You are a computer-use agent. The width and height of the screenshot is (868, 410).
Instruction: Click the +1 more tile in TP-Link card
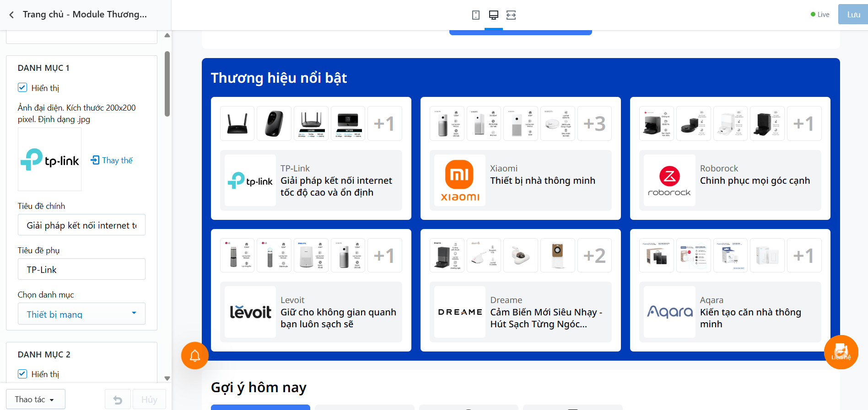click(384, 123)
